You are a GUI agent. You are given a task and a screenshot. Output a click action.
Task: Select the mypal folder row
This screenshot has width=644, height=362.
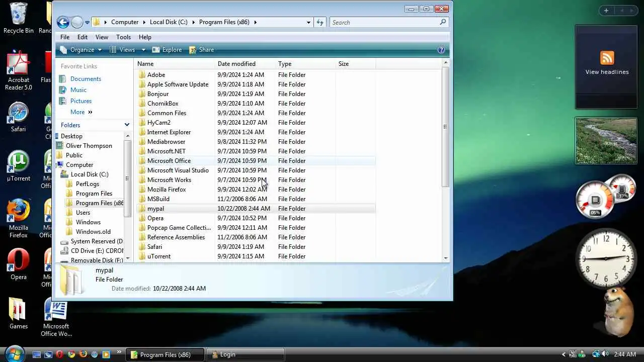click(256, 209)
